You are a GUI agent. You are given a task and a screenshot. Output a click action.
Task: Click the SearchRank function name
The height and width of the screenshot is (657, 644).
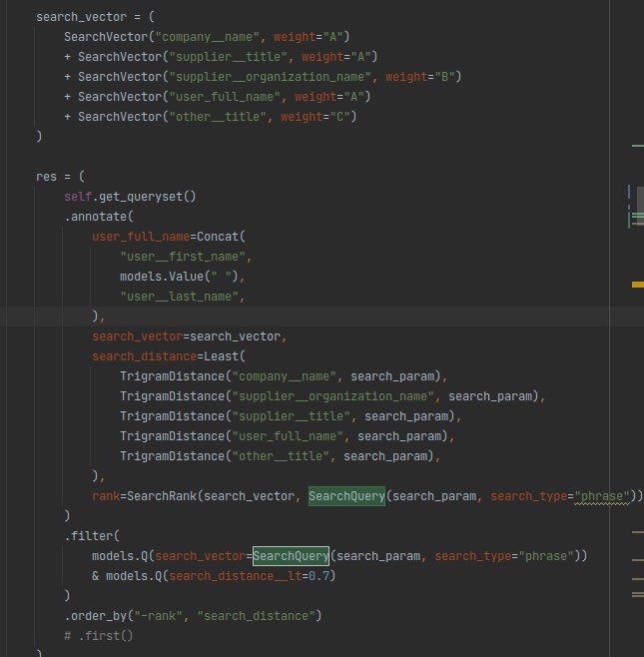(162, 496)
